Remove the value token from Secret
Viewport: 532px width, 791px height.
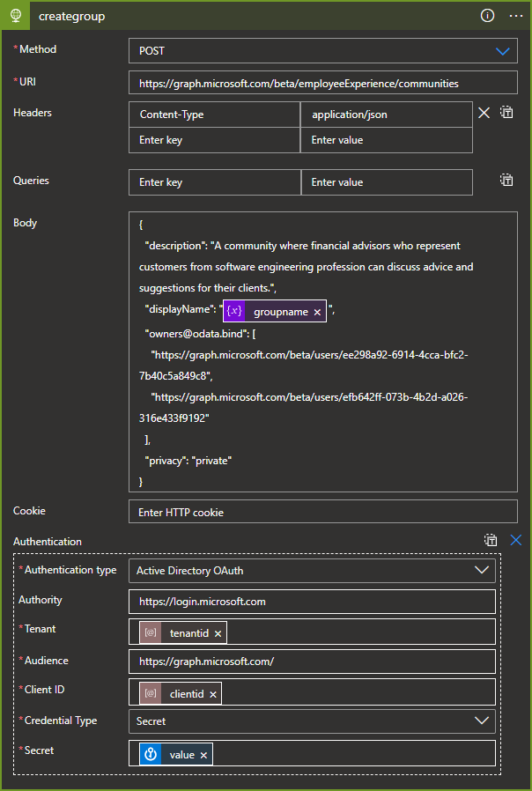(x=203, y=755)
